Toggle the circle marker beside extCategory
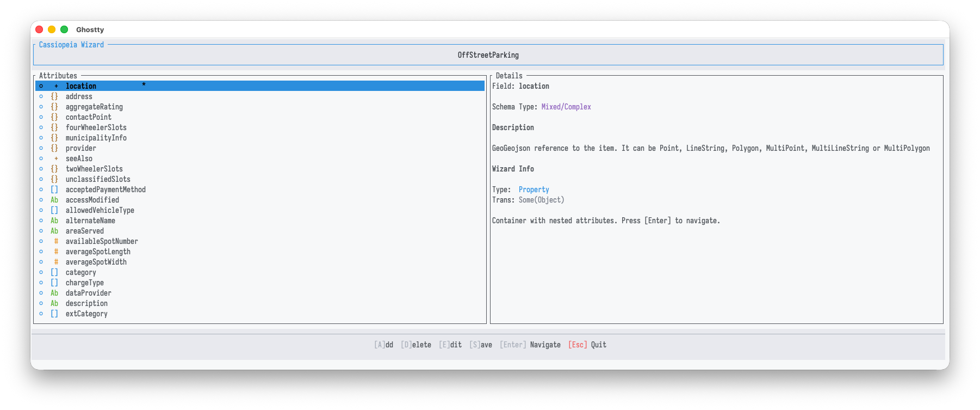 (41, 314)
